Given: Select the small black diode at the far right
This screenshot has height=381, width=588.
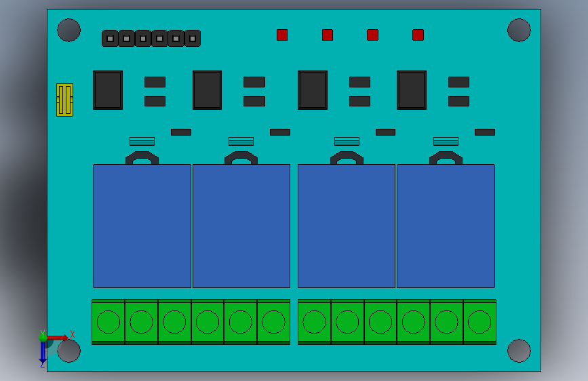Looking at the screenshot, I should [x=485, y=132].
